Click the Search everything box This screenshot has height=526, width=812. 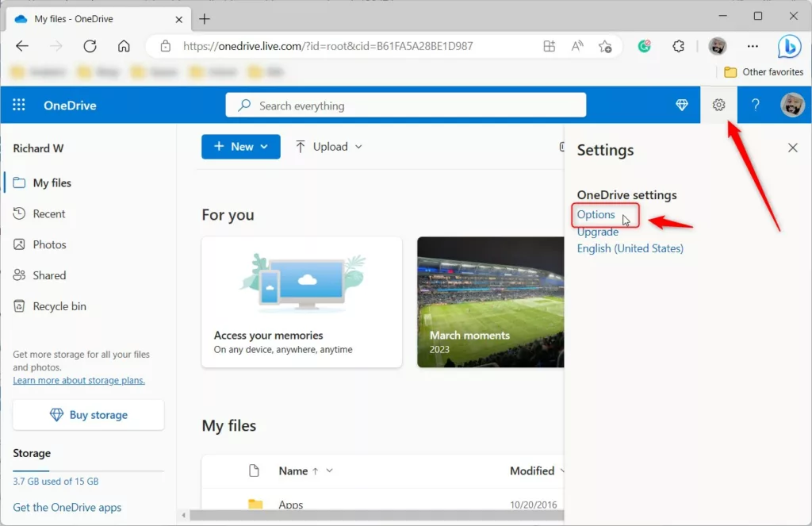[x=405, y=106]
